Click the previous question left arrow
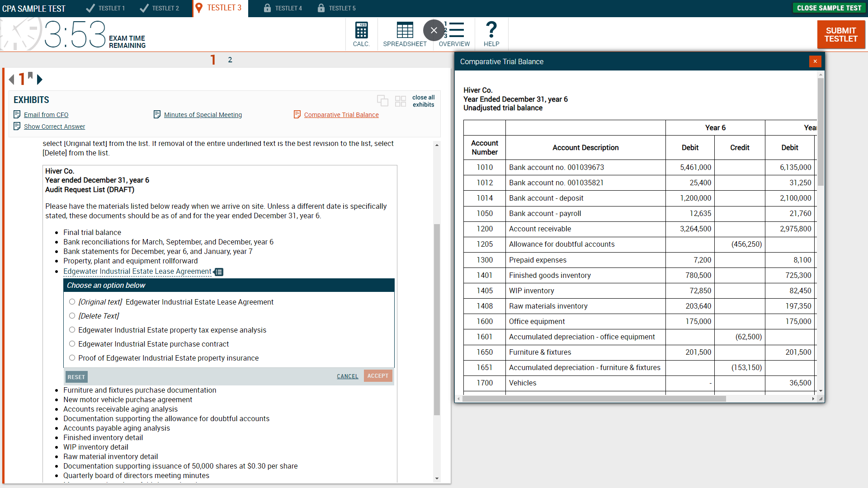The width and height of the screenshot is (868, 488). 11,80
